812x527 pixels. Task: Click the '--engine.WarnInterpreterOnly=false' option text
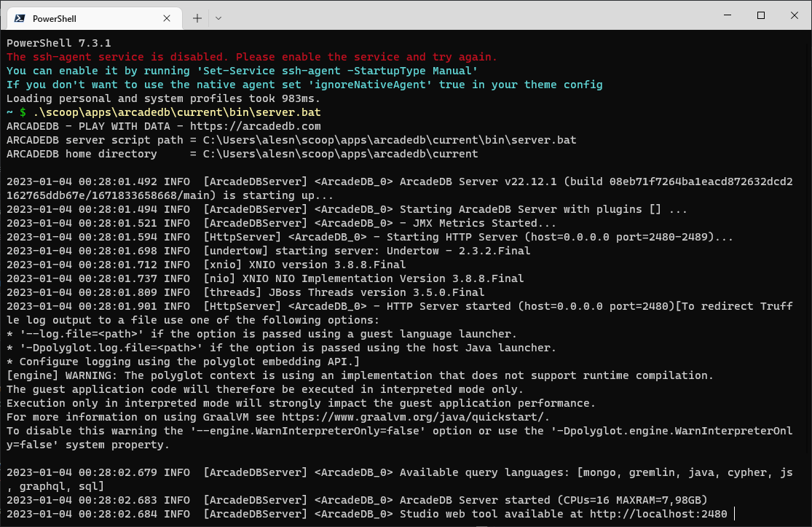pyautogui.click(x=307, y=431)
